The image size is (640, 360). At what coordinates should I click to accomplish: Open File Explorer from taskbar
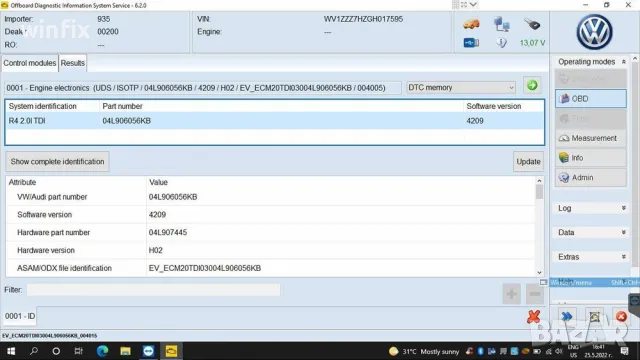click(125, 351)
